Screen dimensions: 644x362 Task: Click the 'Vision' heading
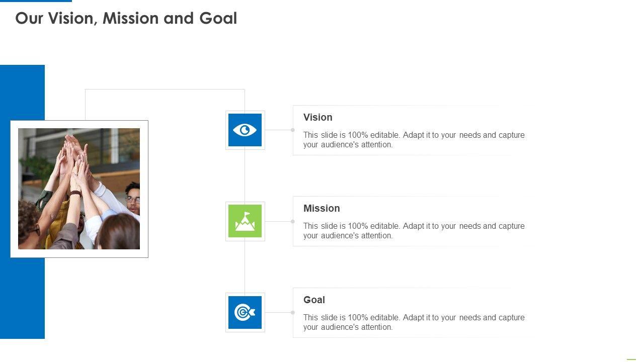tap(317, 117)
